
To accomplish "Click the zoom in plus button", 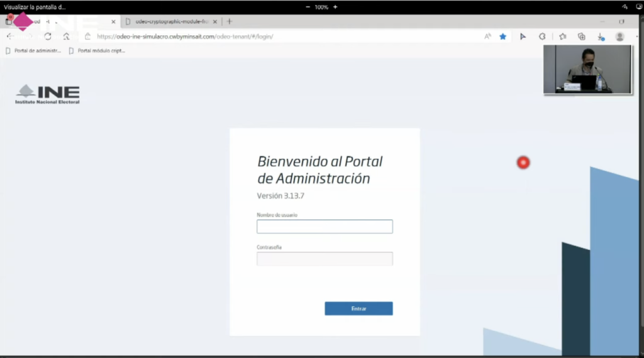I will [335, 7].
